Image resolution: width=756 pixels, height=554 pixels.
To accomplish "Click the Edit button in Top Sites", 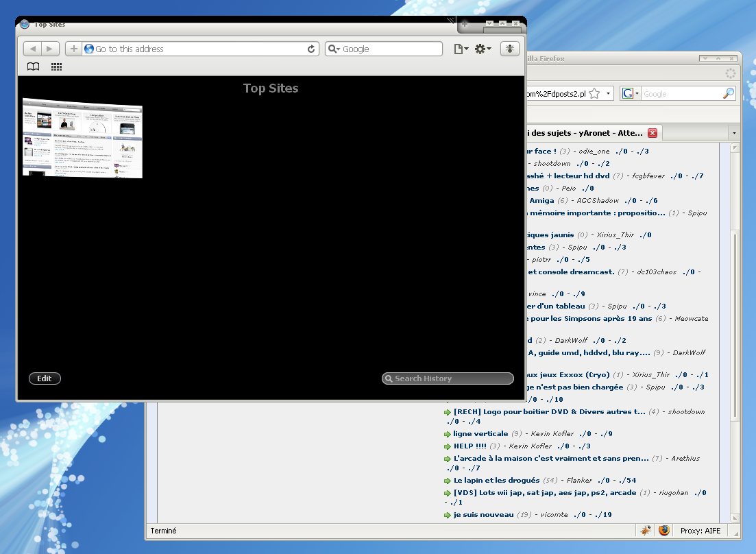I will (45, 378).
